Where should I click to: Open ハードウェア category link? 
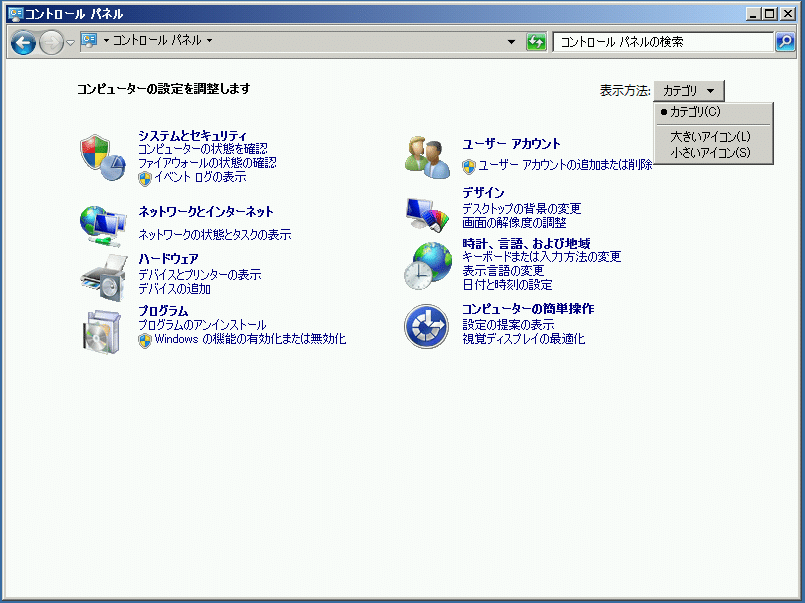click(x=168, y=259)
